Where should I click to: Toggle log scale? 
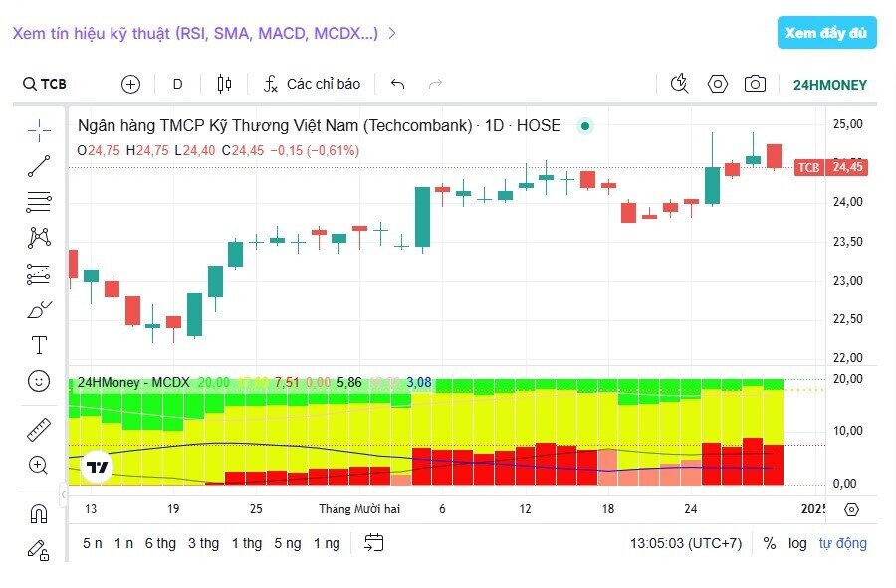(797, 543)
